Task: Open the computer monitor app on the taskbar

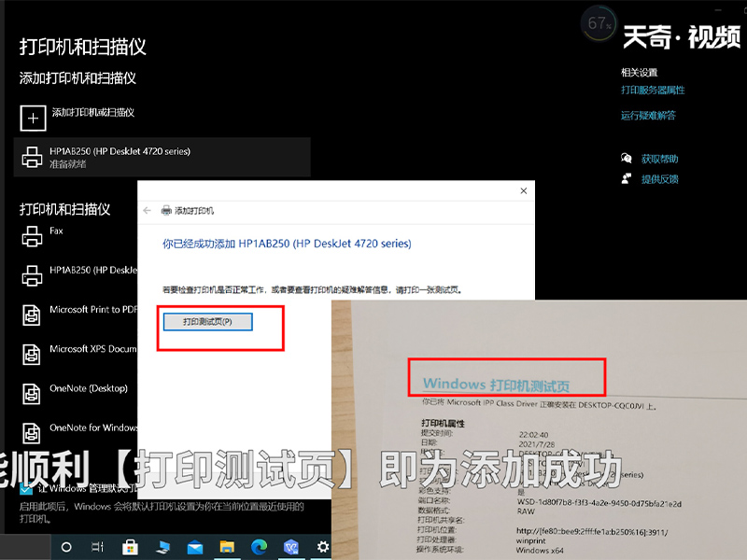Action: (x=162, y=547)
